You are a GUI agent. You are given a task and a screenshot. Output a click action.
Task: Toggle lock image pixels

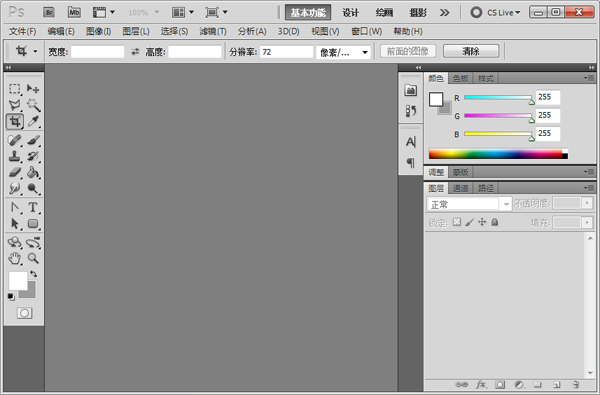470,222
